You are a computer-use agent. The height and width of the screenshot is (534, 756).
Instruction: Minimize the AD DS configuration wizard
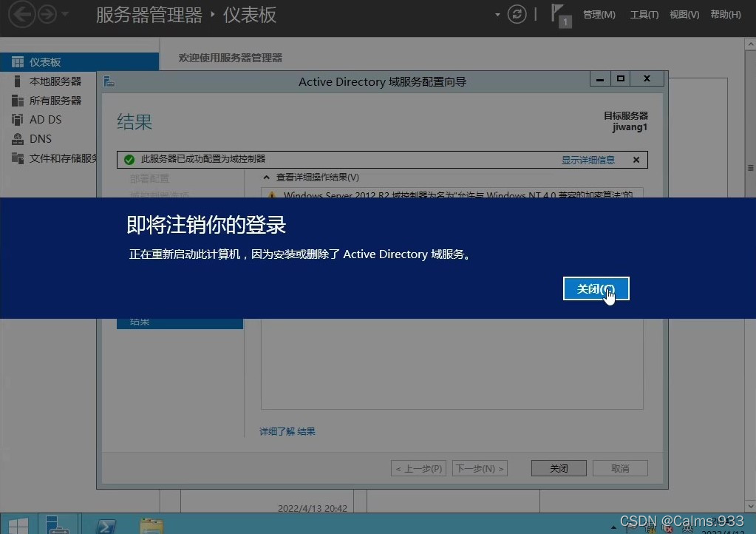coord(600,78)
